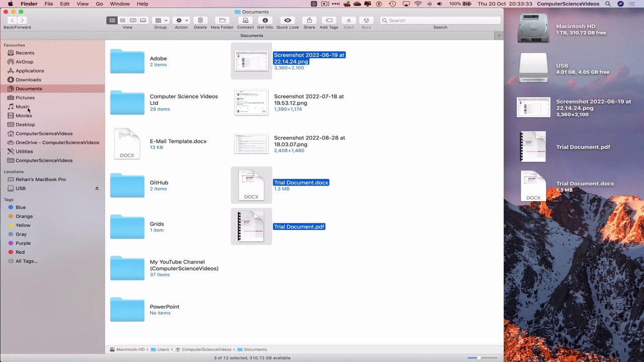
Task: Select the Grids folder
Action: click(127, 227)
